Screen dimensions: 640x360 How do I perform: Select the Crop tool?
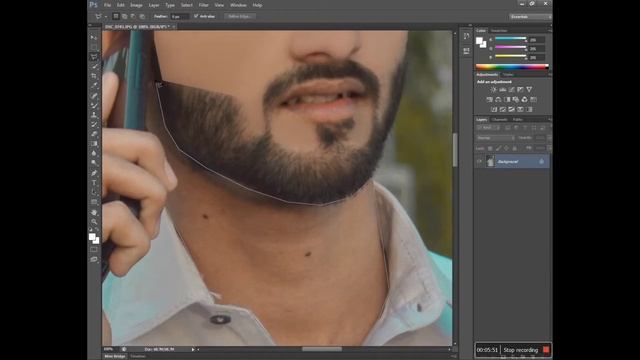click(x=94, y=76)
